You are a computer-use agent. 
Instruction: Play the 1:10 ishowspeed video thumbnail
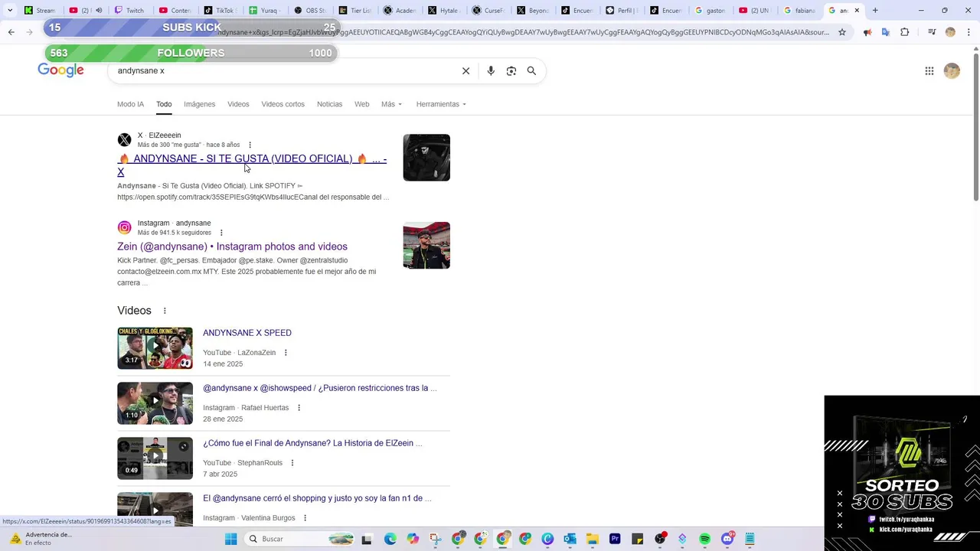[155, 403]
